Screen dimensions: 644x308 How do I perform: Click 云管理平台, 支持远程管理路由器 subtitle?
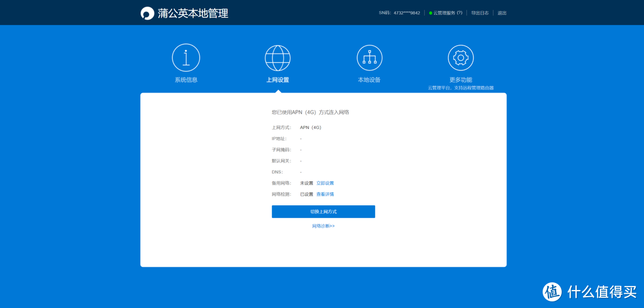coord(460,88)
